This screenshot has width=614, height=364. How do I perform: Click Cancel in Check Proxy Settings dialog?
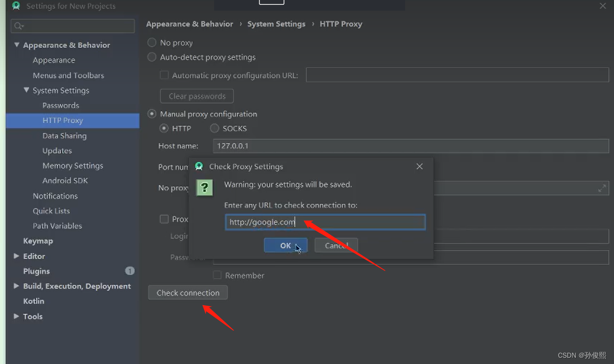coord(336,245)
